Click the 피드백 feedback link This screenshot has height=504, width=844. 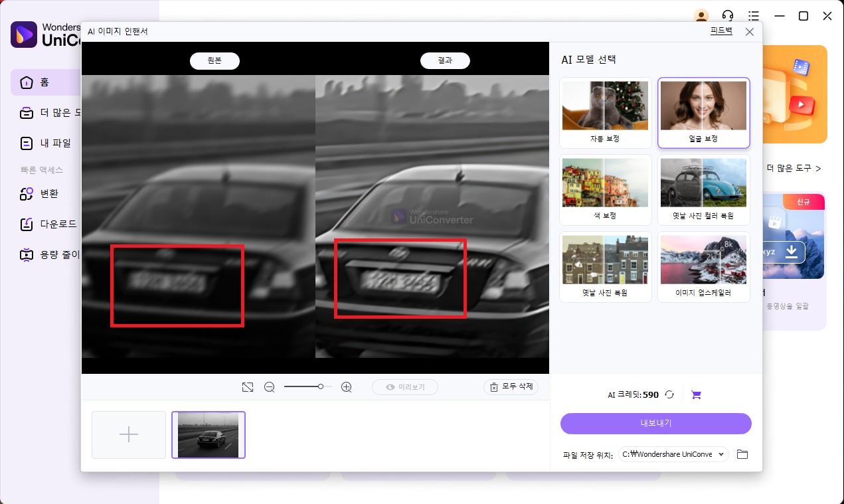721,31
